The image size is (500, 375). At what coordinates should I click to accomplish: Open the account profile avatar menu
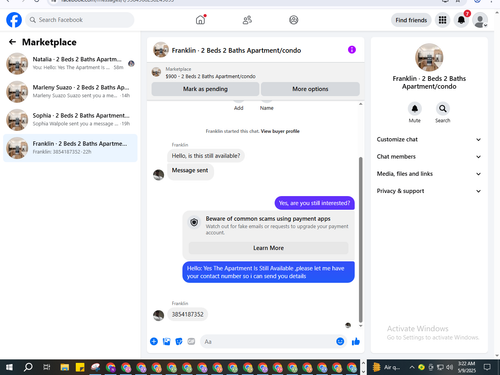click(480, 20)
